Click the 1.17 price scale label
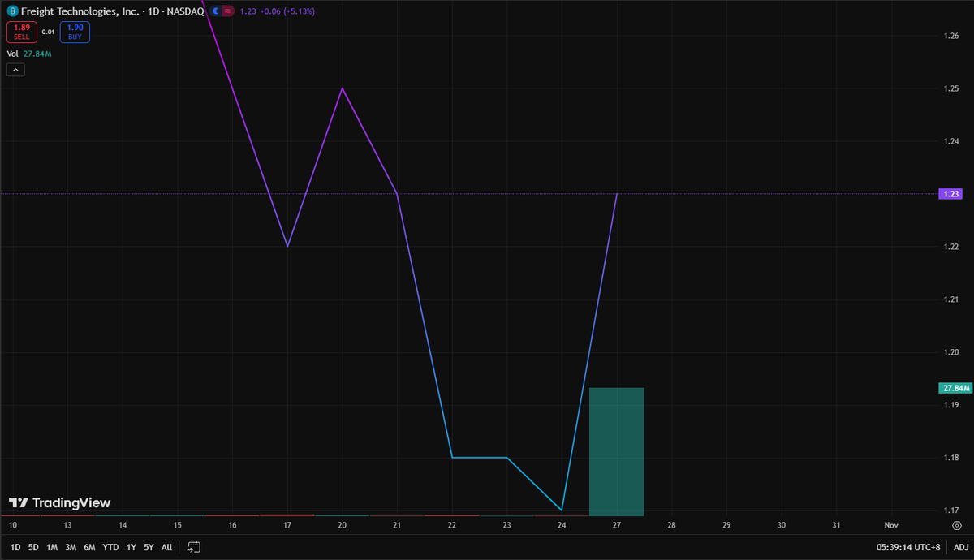This screenshot has width=974, height=560. coord(950,510)
